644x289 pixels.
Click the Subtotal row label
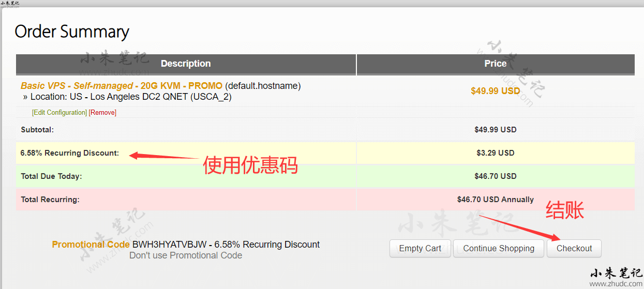[x=37, y=130]
